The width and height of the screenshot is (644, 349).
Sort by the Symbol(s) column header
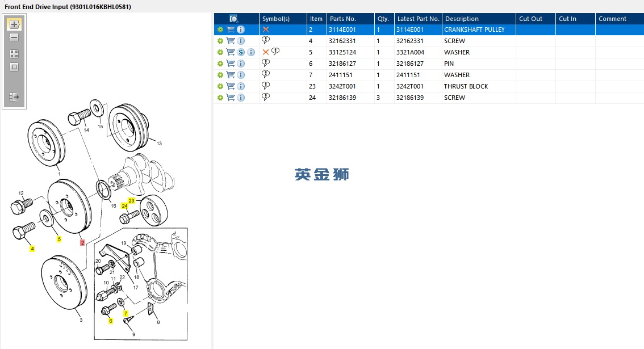pyautogui.click(x=283, y=19)
